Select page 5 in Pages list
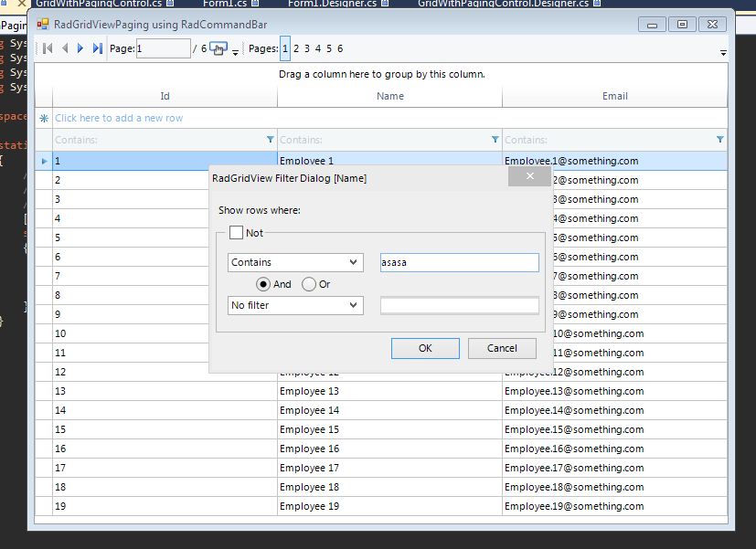Screen dimensions: 756x549 329,48
